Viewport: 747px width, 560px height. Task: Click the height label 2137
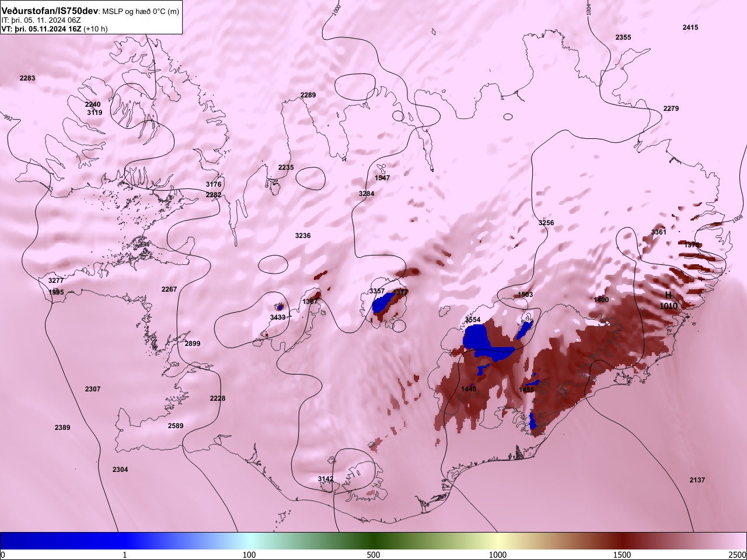click(x=697, y=480)
